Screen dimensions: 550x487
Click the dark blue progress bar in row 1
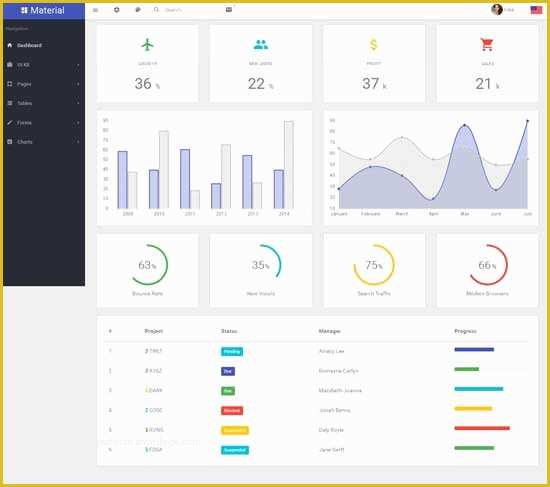click(474, 349)
